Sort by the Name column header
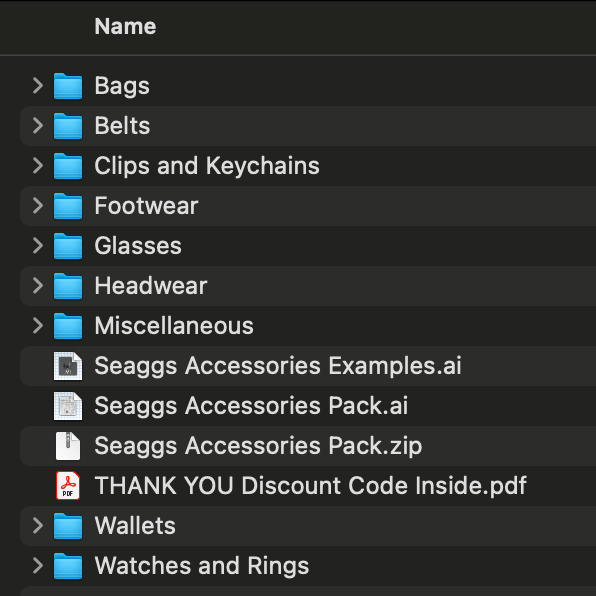 click(x=125, y=27)
